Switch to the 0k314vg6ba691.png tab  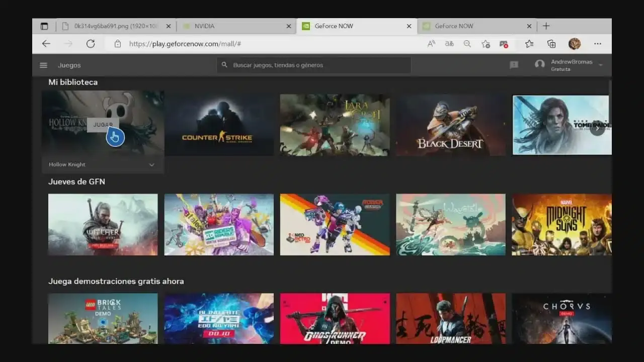[116, 26]
